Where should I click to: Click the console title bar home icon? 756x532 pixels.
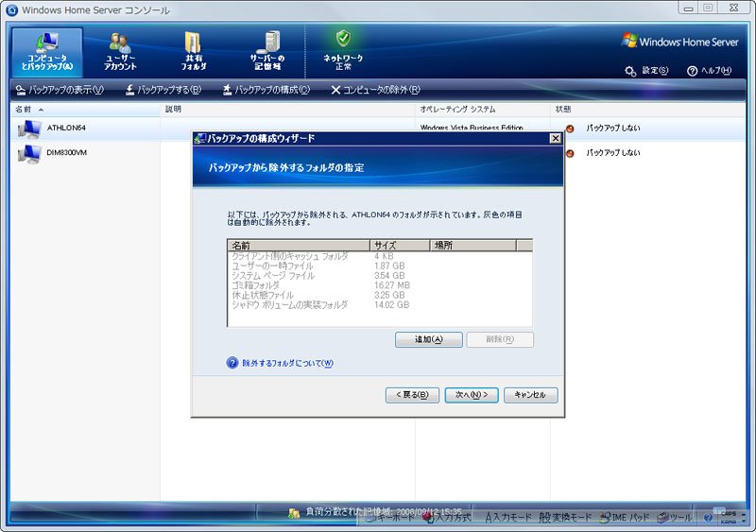click(x=11, y=10)
